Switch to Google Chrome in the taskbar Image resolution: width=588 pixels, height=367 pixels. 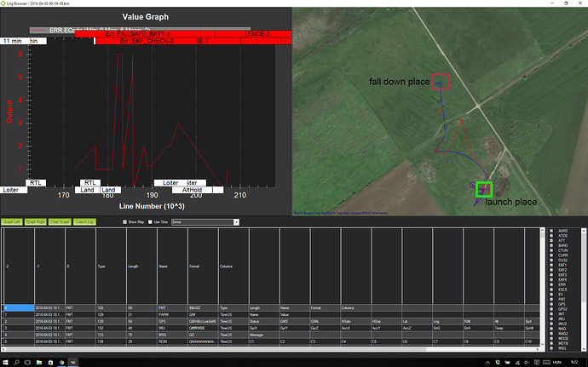(61, 362)
